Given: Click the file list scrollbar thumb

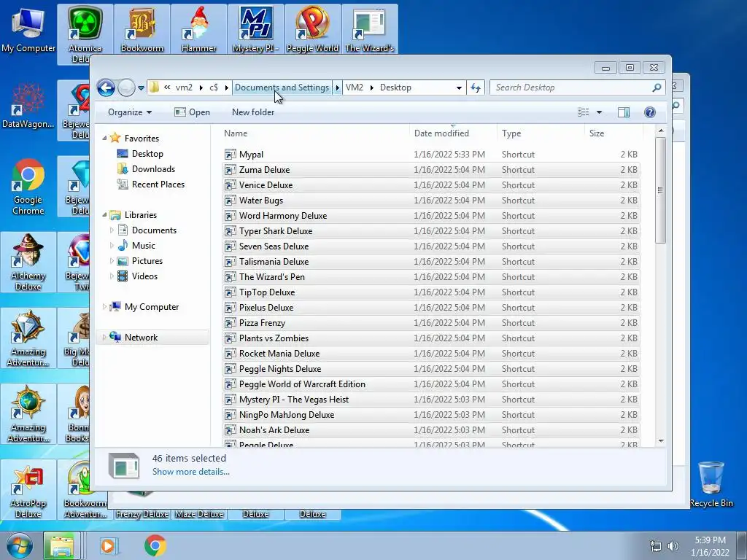Looking at the screenshot, I should tap(660, 190).
